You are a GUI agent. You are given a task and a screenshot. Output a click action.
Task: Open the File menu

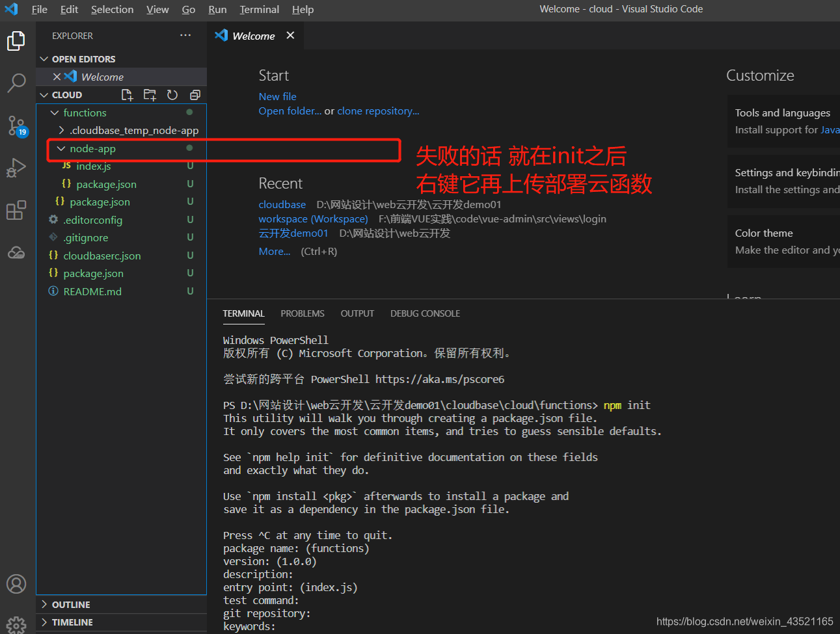[40, 9]
